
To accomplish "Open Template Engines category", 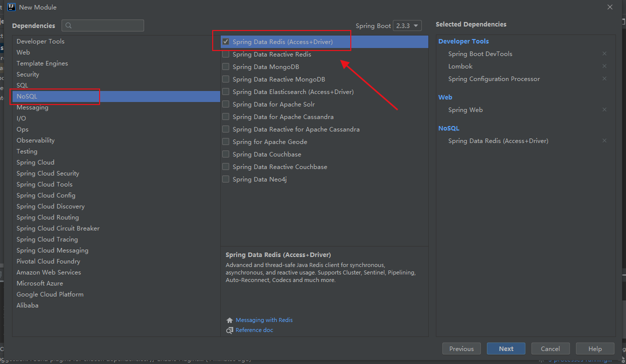I will click(x=116, y=63).
